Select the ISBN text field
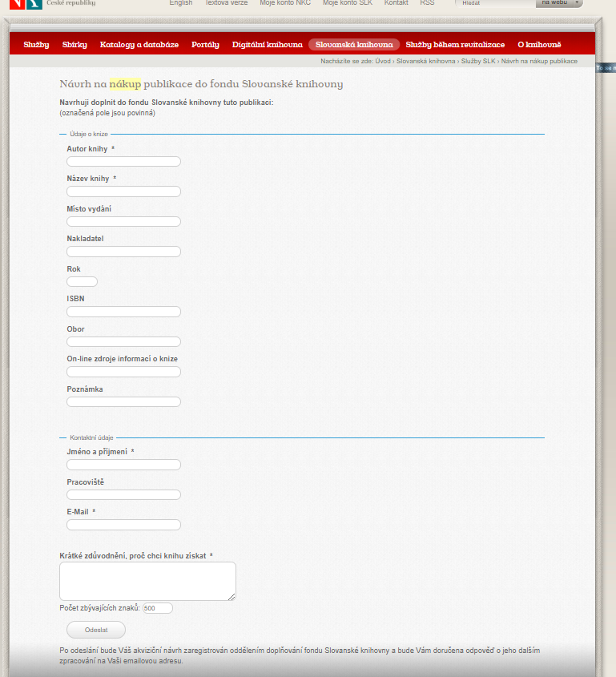The width and height of the screenshot is (616, 677). 123,312
